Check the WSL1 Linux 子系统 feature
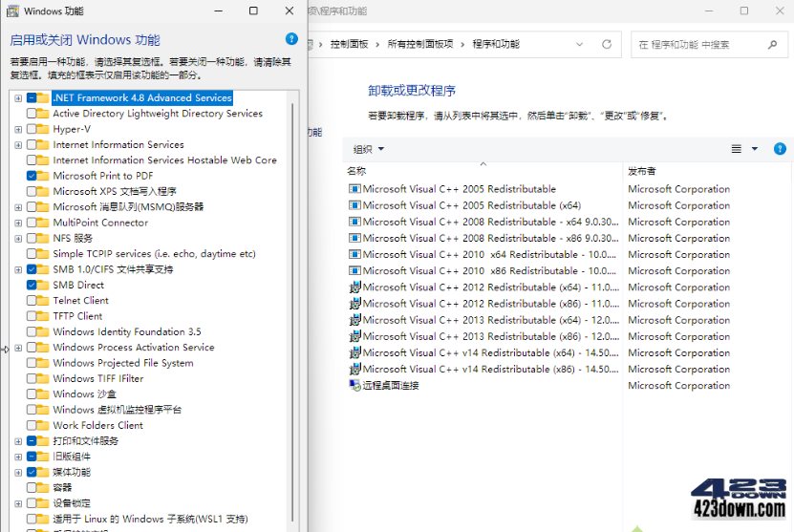The width and height of the screenshot is (794, 532). tap(32, 519)
